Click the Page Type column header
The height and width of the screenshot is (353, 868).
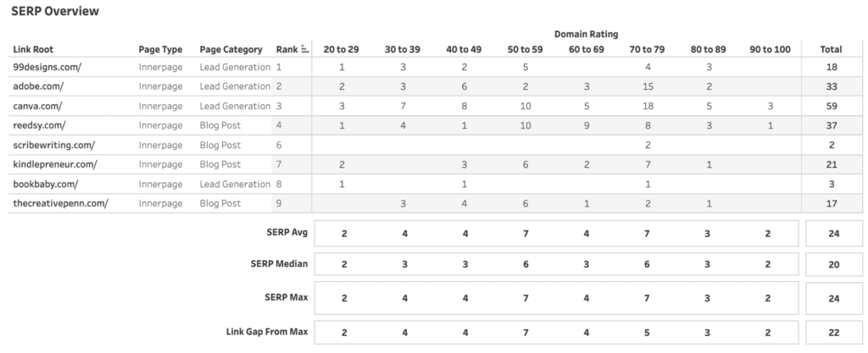click(x=160, y=49)
